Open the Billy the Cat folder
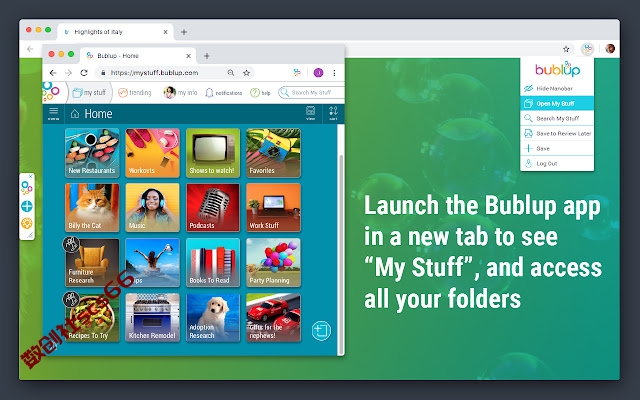The width and height of the screenshot is (640, 400). 92,208
